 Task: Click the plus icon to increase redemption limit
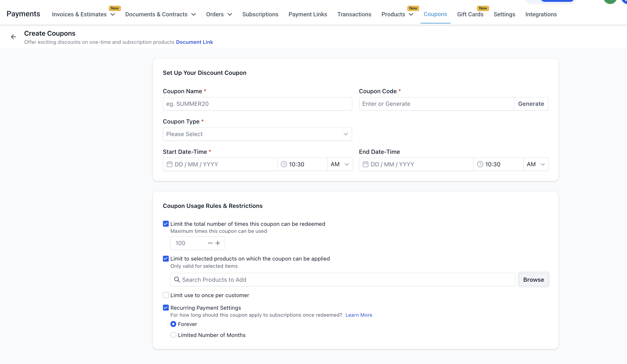point(218,243)
